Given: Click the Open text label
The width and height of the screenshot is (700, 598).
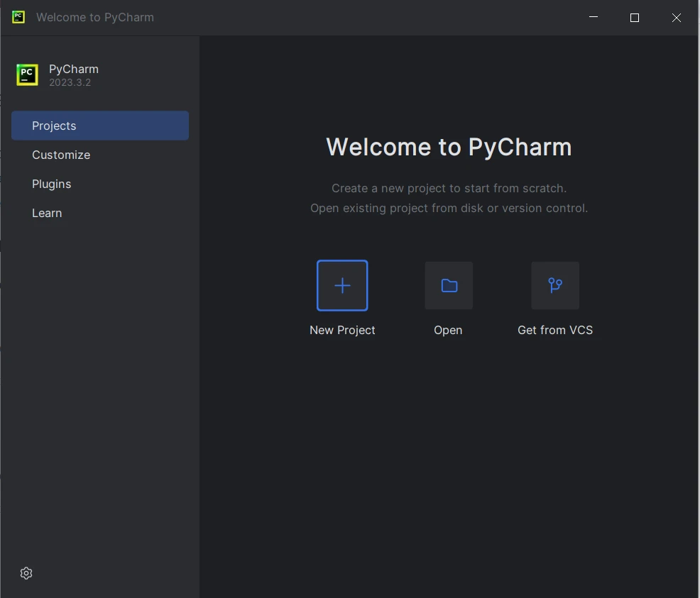Looking at the screenshot, I should 448,330.
